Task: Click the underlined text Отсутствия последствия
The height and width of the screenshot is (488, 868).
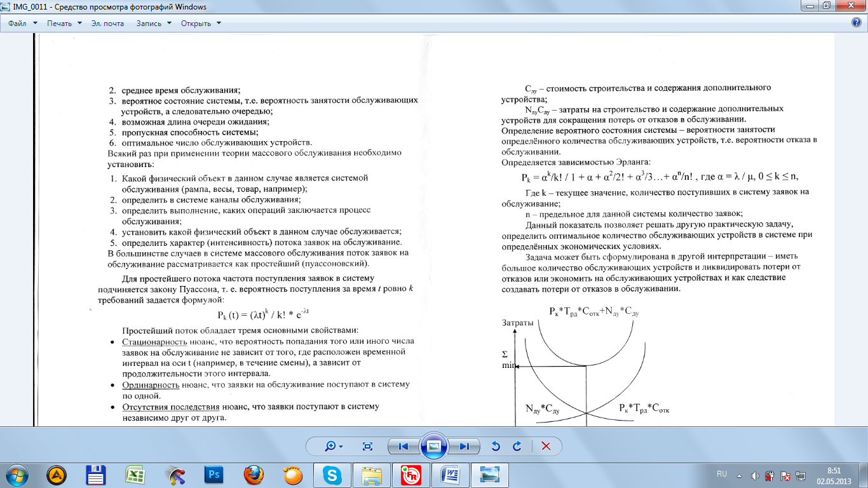Action: pos(171,407)
